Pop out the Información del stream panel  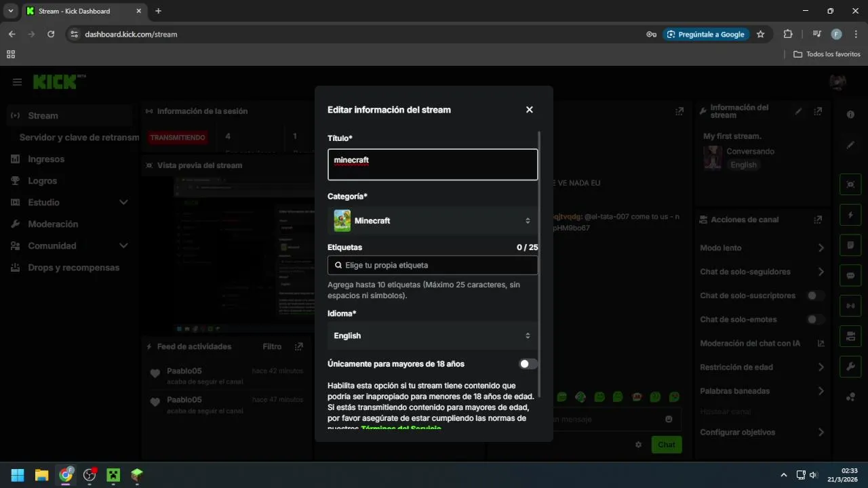click(818, 111)
